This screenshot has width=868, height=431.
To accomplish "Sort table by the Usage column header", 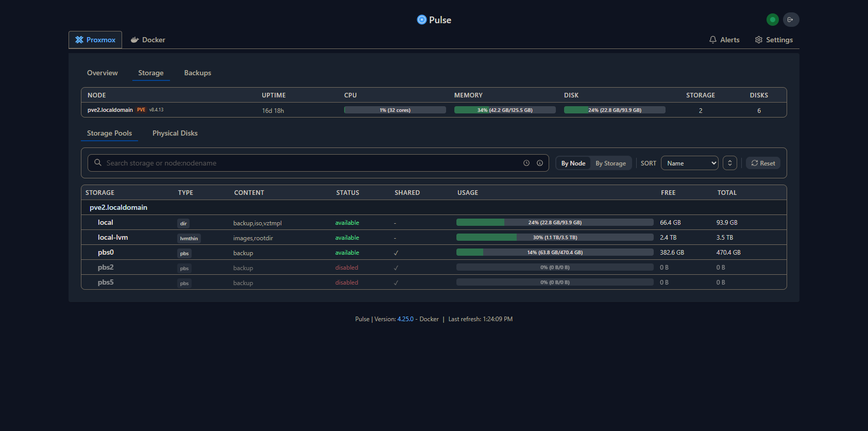I will coord(467,193).
